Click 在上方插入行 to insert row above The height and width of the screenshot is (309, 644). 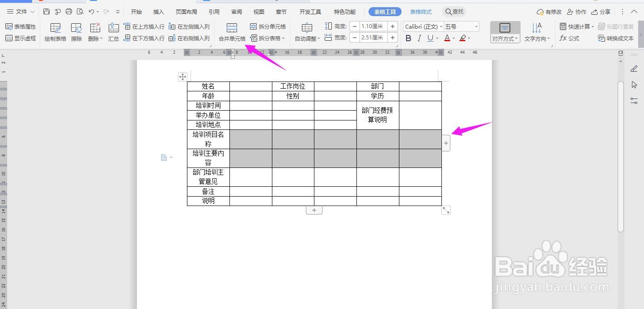[144, 26]
